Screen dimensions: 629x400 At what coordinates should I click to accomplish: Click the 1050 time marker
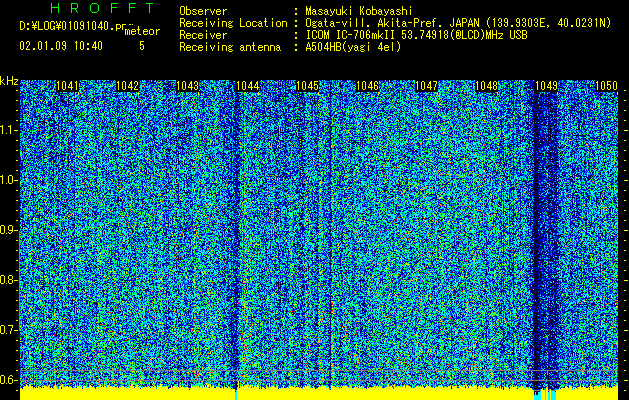click(x=606, y=86)
